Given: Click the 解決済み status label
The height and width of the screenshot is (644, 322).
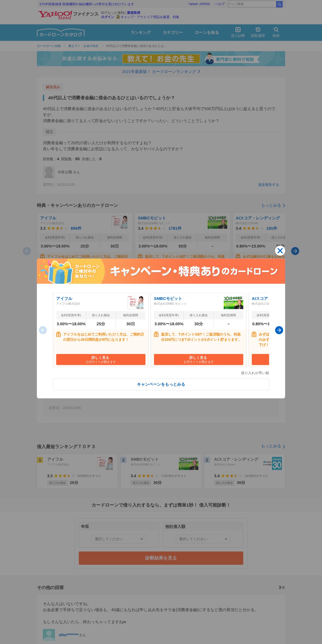Looking at the screenshot, I should (x=53, y=87).
